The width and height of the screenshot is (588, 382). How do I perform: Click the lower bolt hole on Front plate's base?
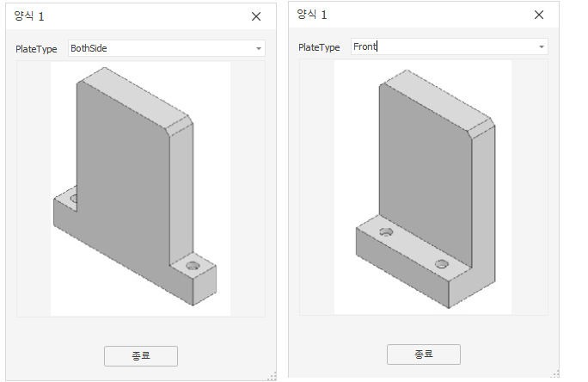pos(442,264)
